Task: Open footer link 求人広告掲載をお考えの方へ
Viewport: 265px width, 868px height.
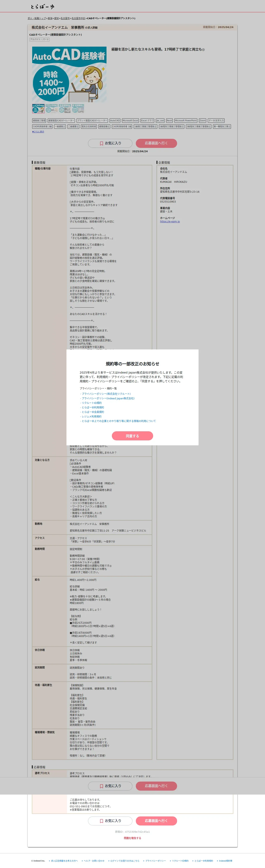Action: pyautogui.click(x=64, y=861)
